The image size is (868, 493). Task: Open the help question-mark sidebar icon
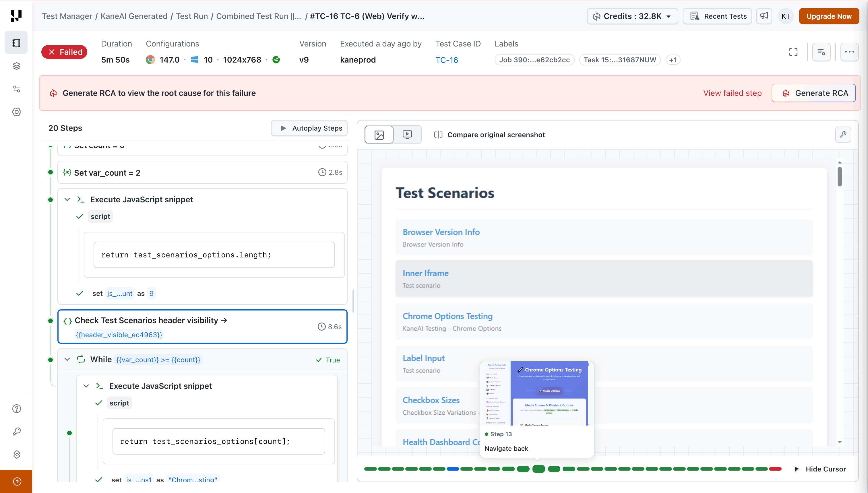tap(16, 409)
